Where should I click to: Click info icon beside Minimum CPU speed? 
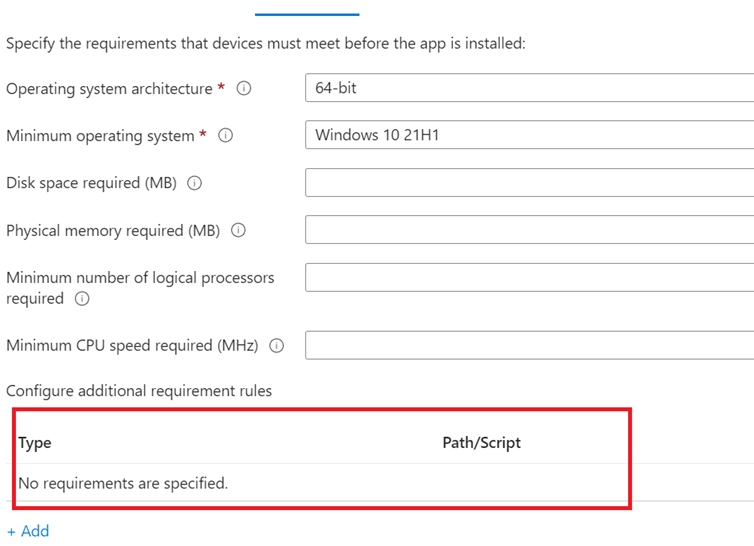coord(277,346)
